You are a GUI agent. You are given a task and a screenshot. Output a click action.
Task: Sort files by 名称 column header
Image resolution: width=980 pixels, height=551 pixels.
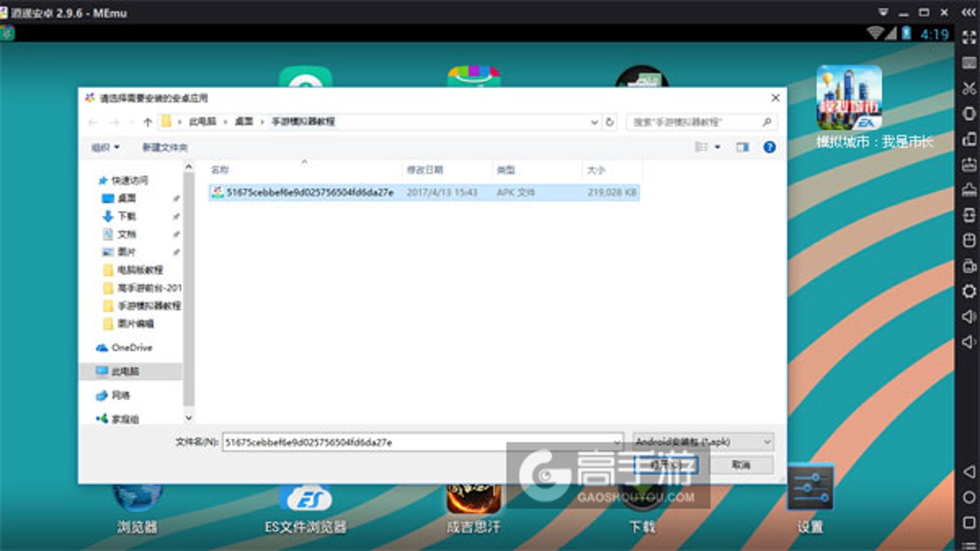305,170
